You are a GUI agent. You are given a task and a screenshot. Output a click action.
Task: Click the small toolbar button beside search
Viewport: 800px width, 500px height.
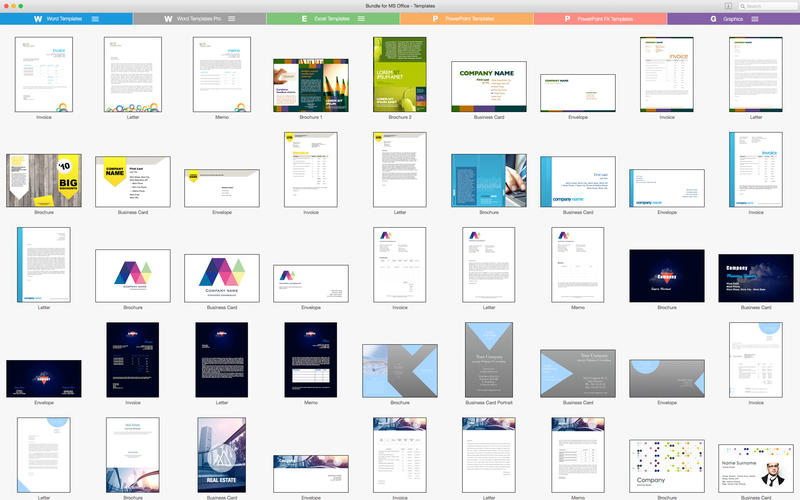click(x=728, y=6)
